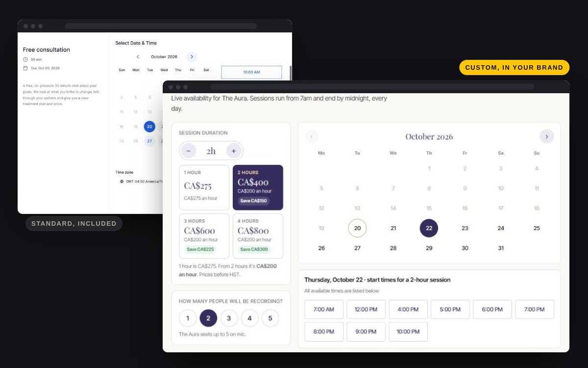Screen dimensions: 588x368
Task: Select October 21 in Aura calendar
Action: coord(393,228)
